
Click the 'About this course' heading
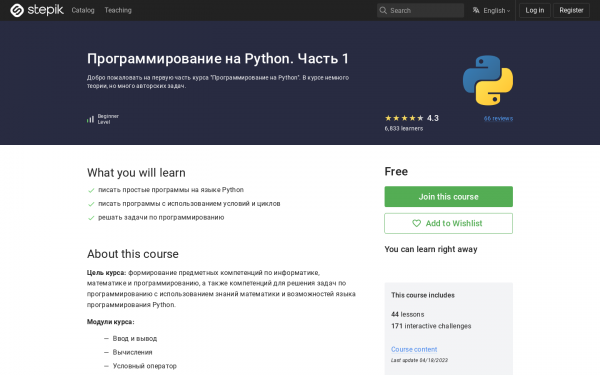(x=133, y=254)
